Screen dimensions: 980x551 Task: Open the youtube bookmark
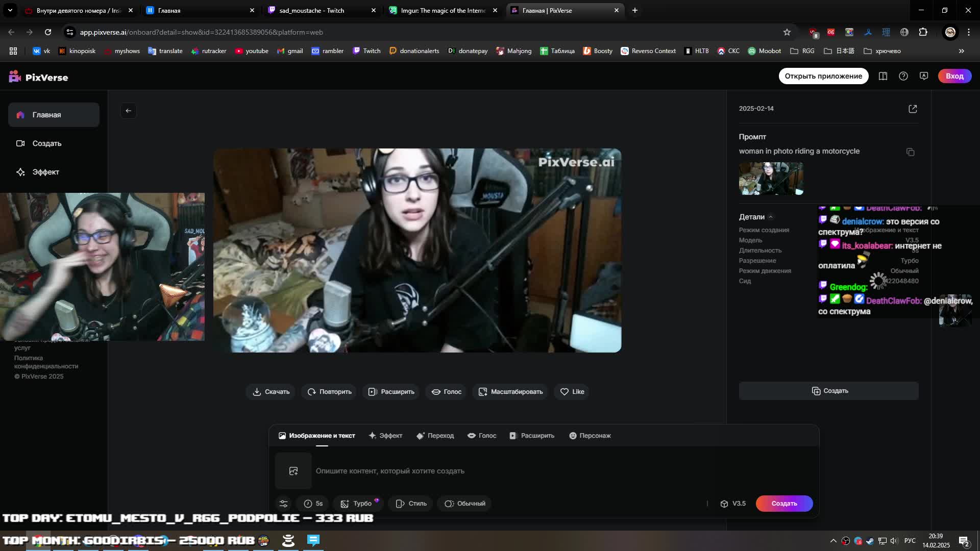point(252,51)
